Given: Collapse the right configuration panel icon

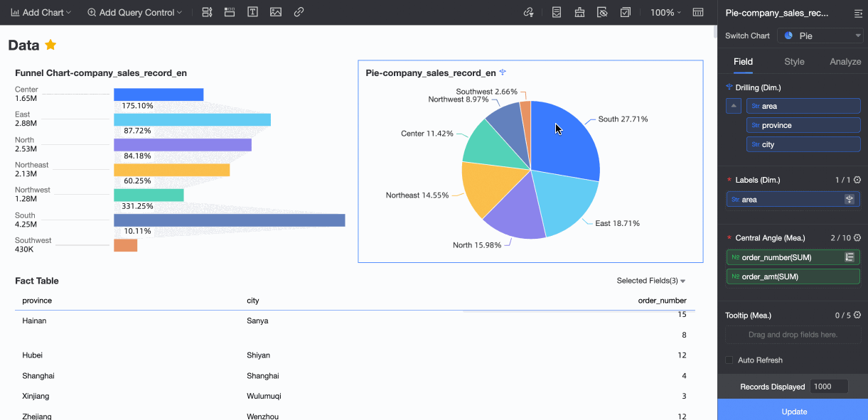Looking at the screenshot, I should [x=858, y=14].
